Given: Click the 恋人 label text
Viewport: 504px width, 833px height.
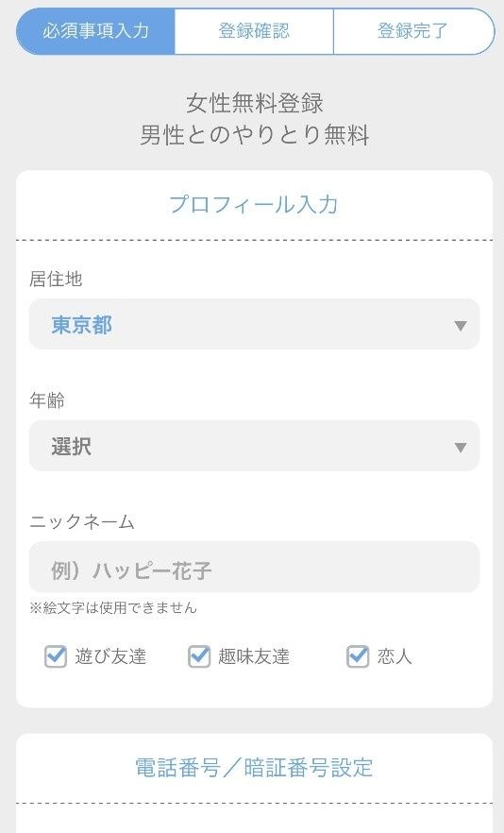Looking at the screenshot, I should (395, 656).
